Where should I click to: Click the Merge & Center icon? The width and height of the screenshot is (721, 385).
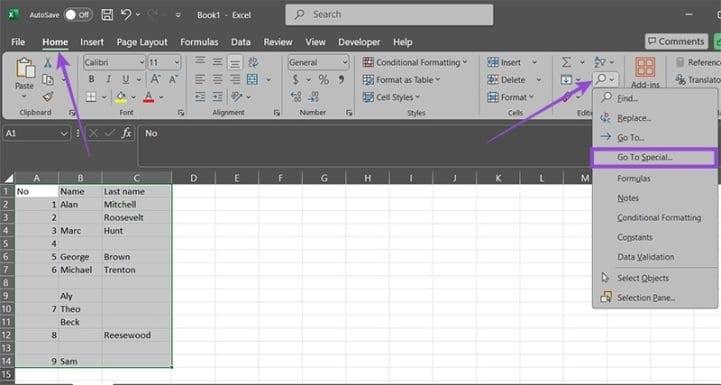tap(252, 79)
